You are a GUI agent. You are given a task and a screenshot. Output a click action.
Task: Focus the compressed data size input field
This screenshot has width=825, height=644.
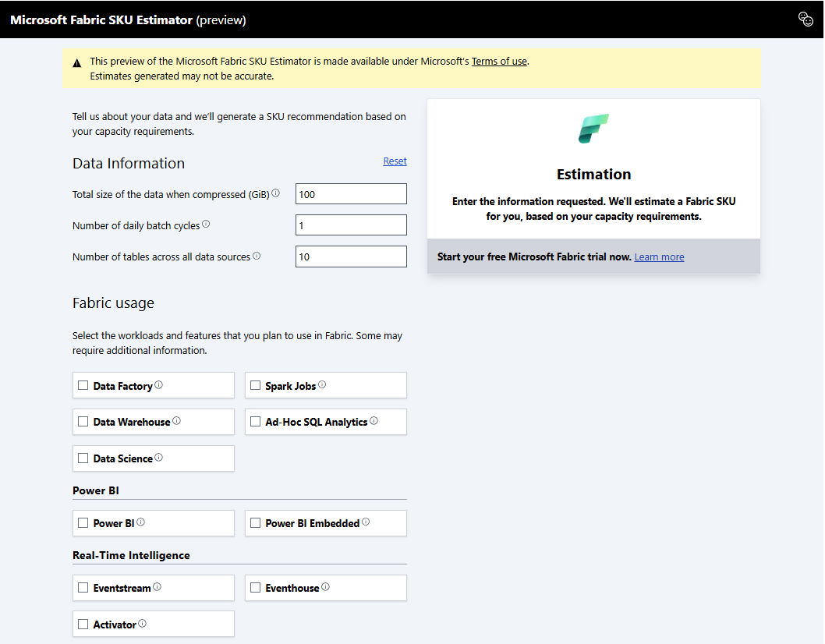pos(351,193)
